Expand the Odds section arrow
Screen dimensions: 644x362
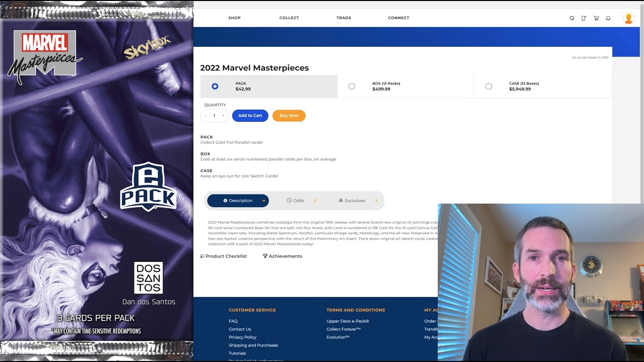point(315,201)
